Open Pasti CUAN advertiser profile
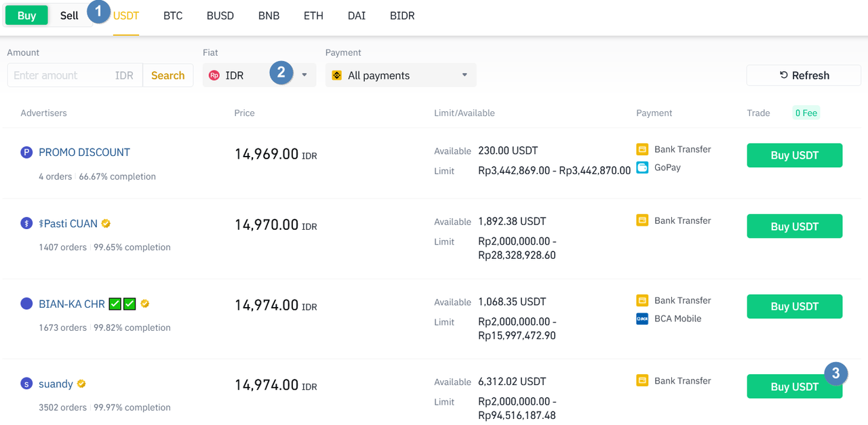This screenshot has height=425, width=868. pos(68,224)
